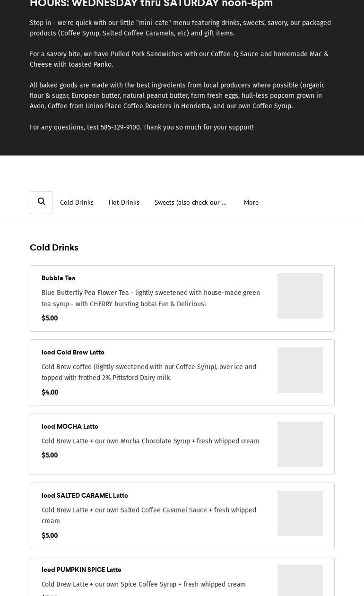Viewport: 364px width, 596px height.
Task: Open the Iced PUMPKIN SPICE Latte item
Action: point(81,570)
